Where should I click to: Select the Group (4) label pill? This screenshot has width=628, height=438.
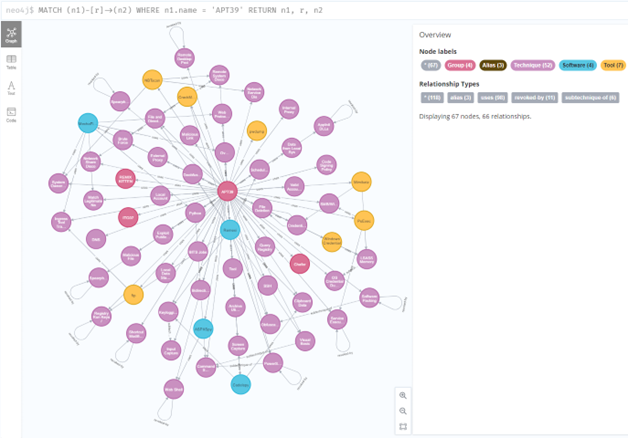460,65
